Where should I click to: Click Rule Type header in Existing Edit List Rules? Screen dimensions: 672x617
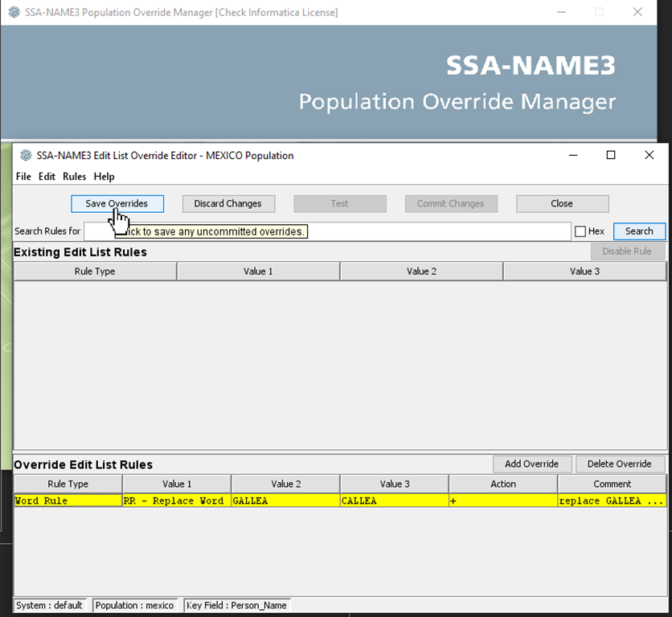coord(95,272)
